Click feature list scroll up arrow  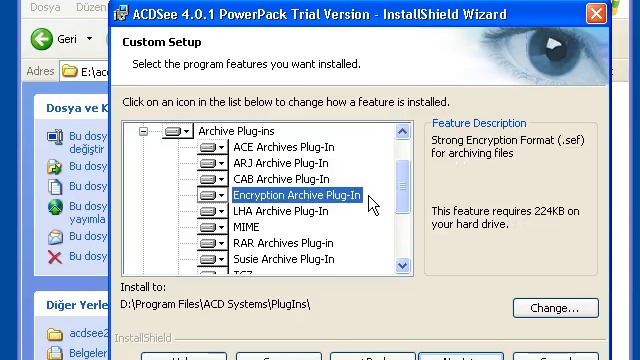tap(402, 131)
